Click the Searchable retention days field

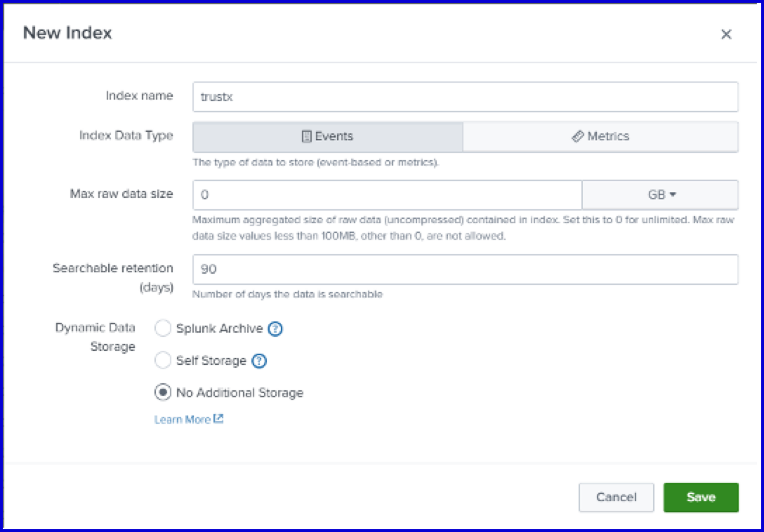[x=465, y=270]
